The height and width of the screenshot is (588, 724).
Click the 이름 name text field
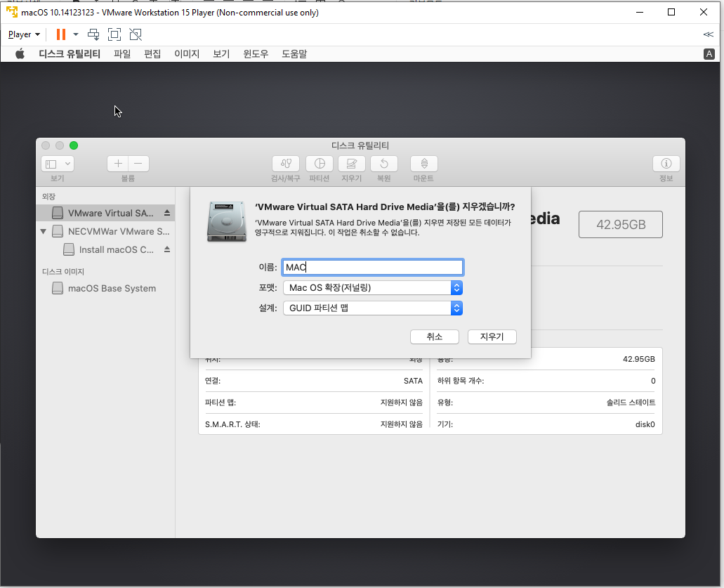tap(372, 268)
